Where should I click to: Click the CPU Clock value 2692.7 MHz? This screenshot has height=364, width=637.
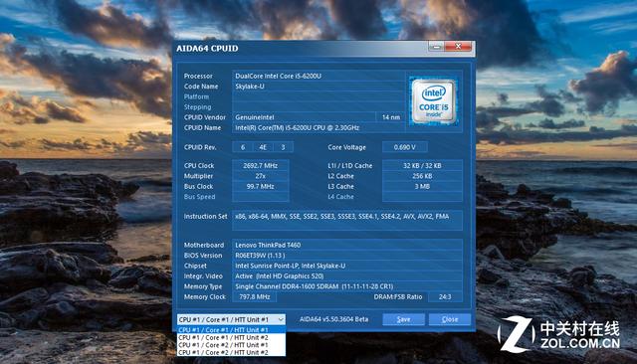pyautogui.click(x=261, y=165)
